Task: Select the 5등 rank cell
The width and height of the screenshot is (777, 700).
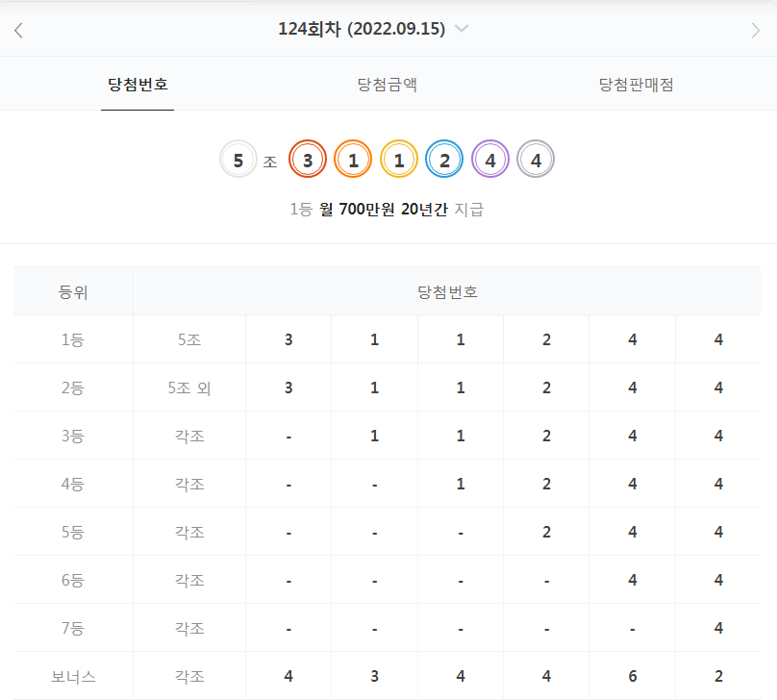Action: click(x=73, y=532)
